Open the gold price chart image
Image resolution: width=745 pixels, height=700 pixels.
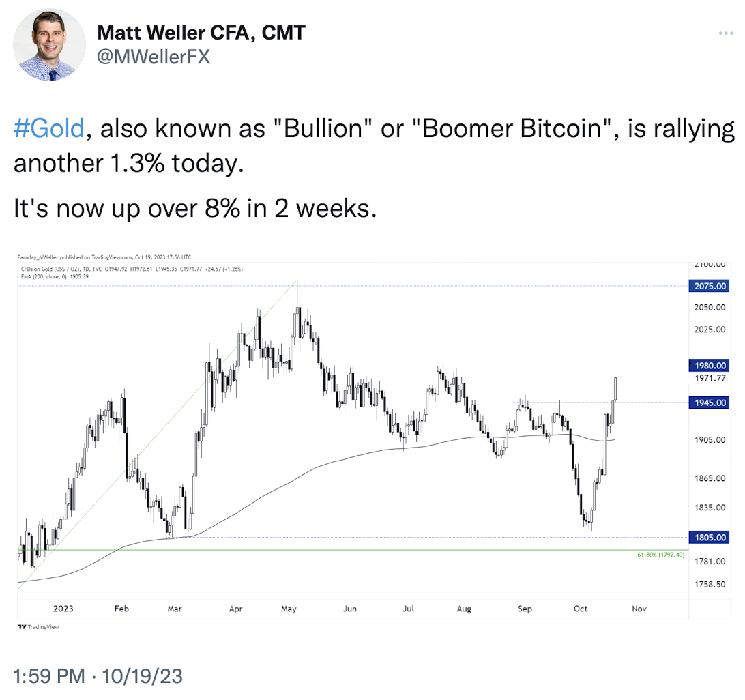(x=374, y=442)
